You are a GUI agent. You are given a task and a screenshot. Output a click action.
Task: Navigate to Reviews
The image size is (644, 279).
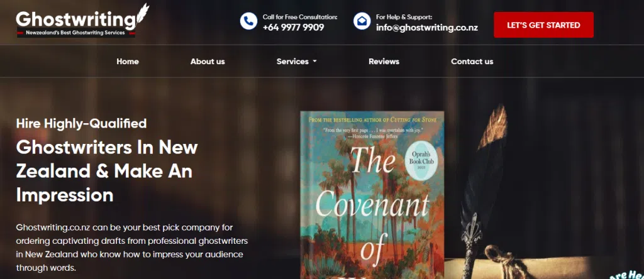point(384,62)
